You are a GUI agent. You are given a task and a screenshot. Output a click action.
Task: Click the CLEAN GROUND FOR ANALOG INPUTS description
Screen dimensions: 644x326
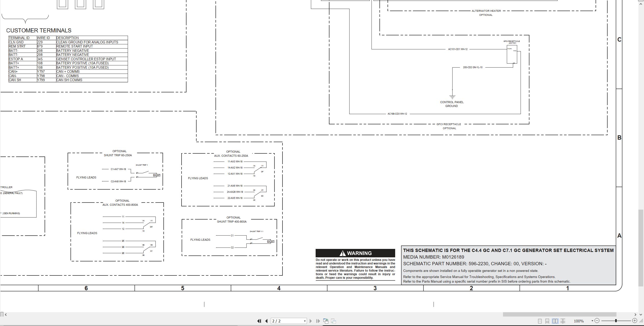(x=87, y=42)
